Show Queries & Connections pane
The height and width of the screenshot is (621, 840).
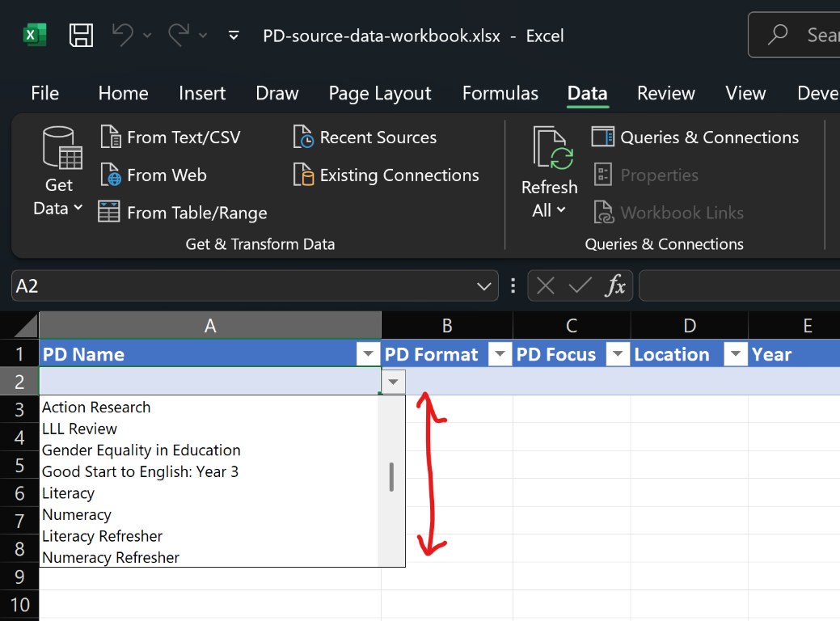click(696, 137)
